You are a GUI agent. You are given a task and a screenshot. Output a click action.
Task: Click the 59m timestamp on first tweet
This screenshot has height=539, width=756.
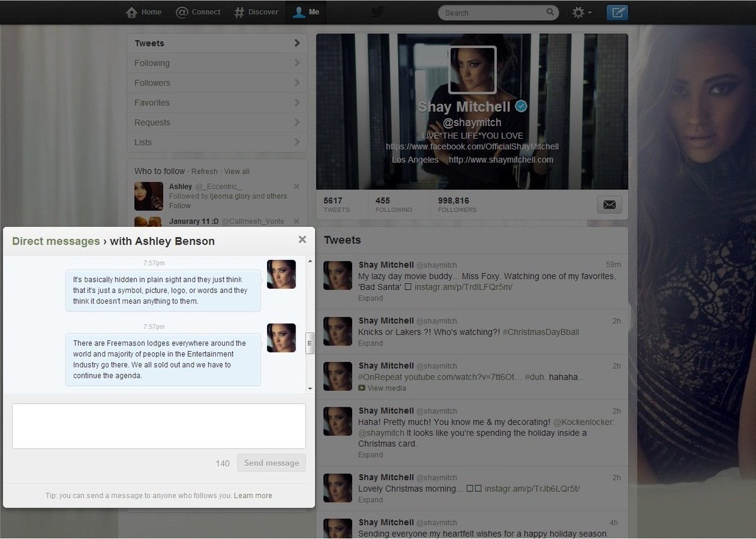tap(613, 264)
